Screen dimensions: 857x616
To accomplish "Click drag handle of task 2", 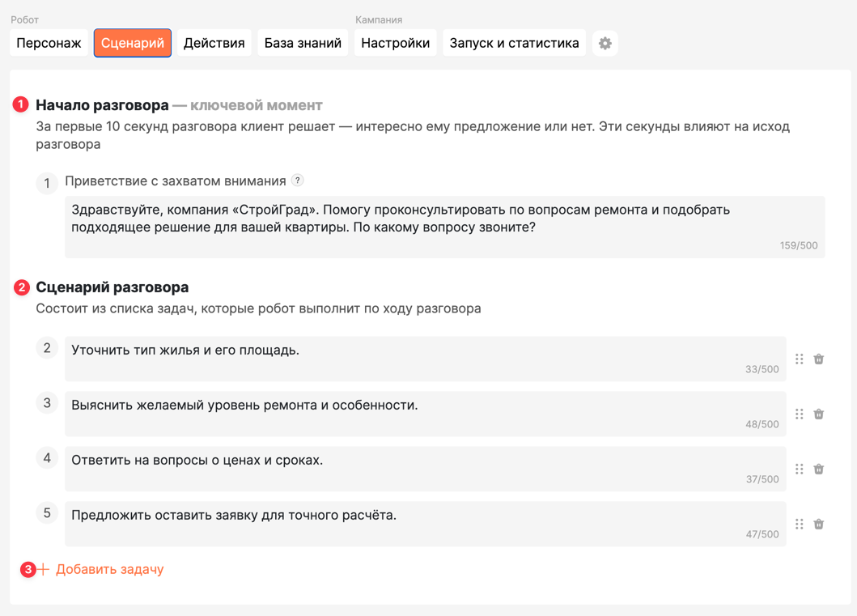I will (799, 359).
